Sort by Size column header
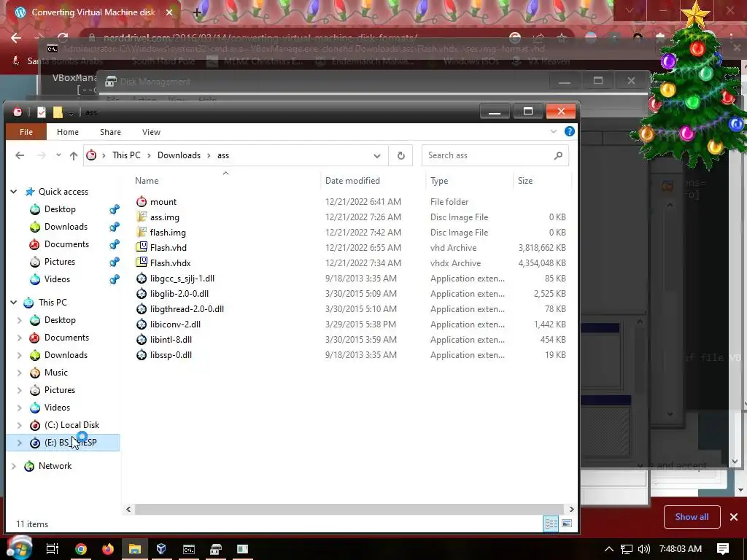The width and height of the screenshot is (747, 560). pyautogui.click(x=525, y=181)
